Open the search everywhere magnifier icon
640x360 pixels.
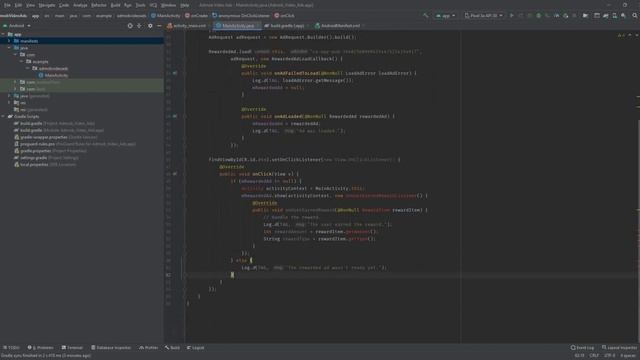pos(635,16)
